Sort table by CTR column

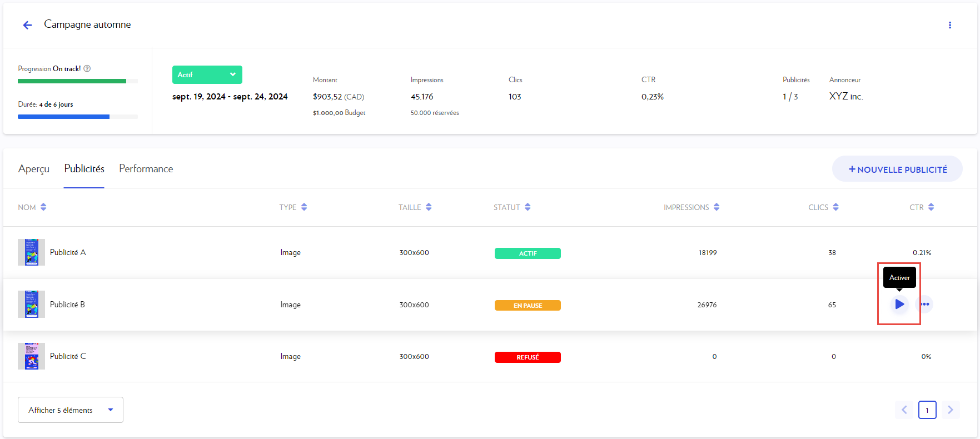coord(931,207)
